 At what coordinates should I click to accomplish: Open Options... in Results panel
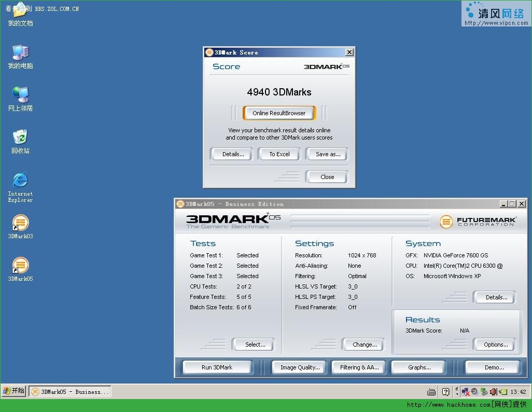click(x=495, y=345)
